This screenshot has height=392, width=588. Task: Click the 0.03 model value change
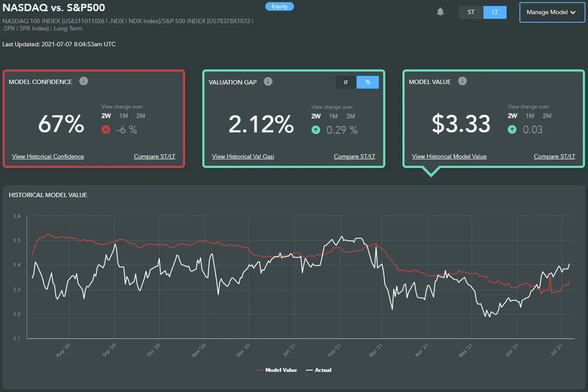point(533,129)
